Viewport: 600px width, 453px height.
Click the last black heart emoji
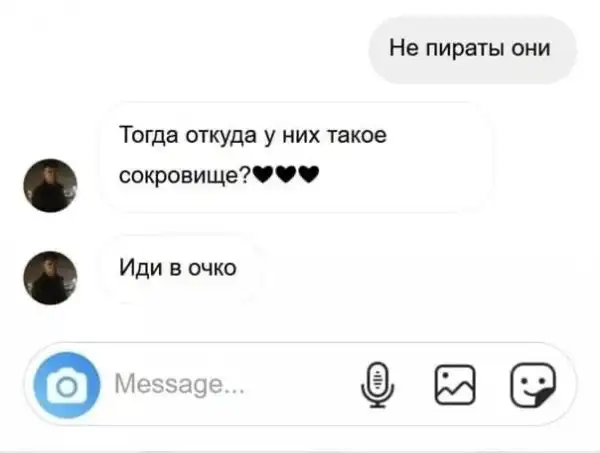pyautogui.click(x=308, y=175)
